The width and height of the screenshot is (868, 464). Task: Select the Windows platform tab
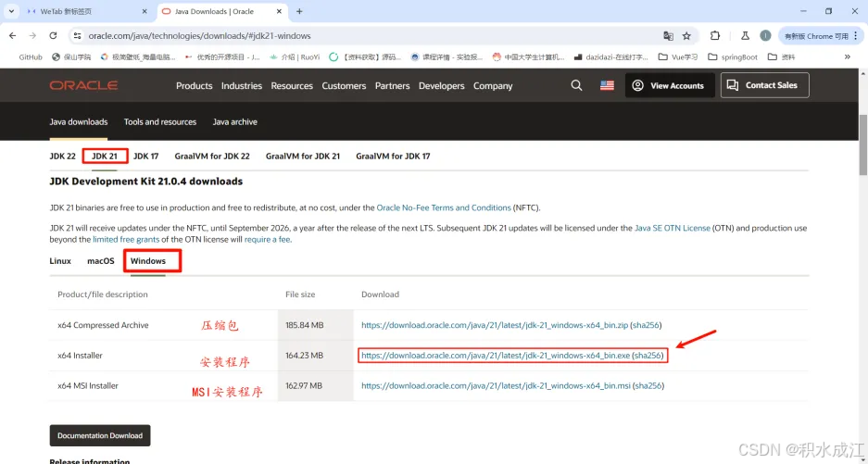pos(148,261)
